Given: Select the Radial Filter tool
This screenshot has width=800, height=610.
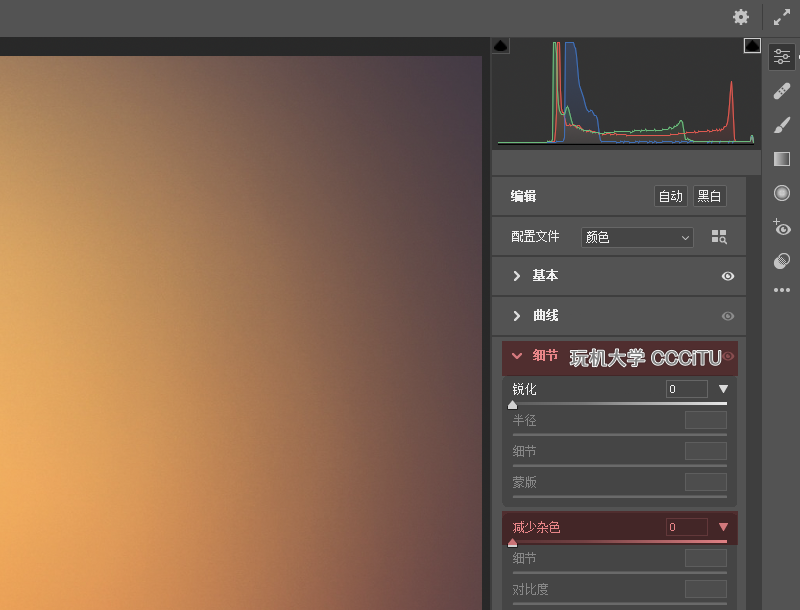Looking at the screenshot, I should point(782,193).
